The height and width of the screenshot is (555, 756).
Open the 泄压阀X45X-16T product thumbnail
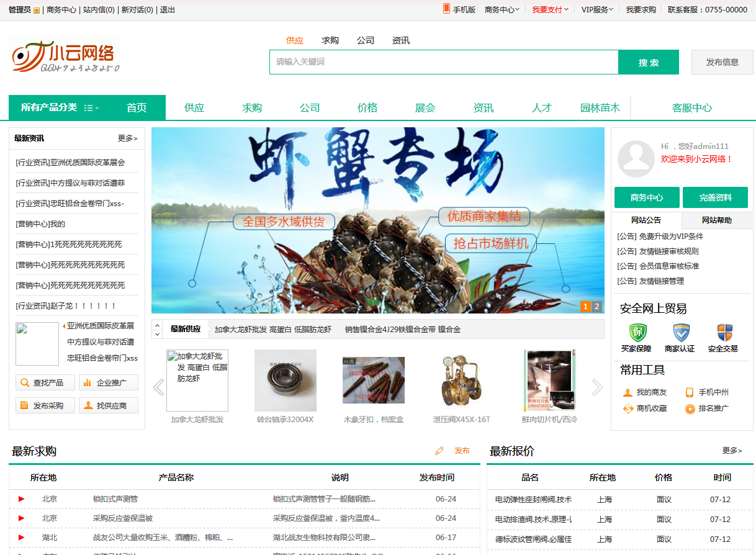pos(462,381)
